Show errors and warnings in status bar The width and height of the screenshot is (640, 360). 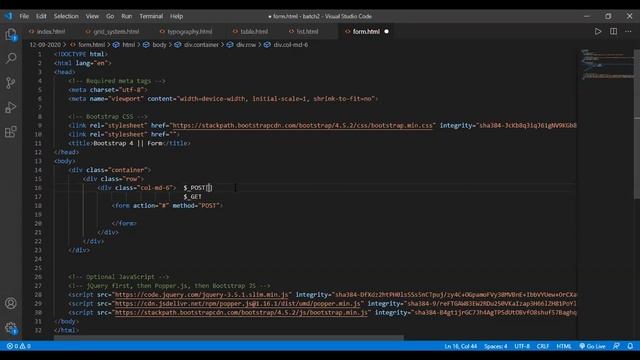click(x=19, y=346)
